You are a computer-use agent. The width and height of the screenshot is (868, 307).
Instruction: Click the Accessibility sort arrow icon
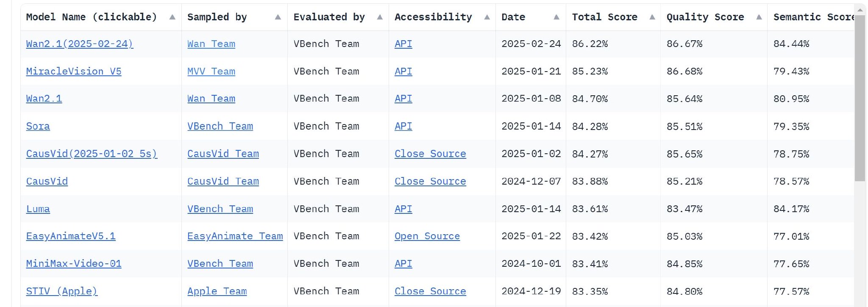coord(487,17)
